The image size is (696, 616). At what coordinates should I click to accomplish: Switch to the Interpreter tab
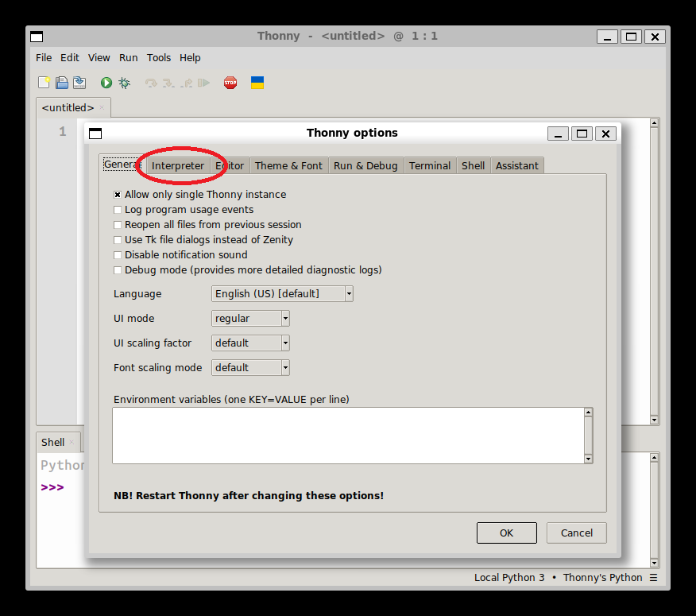point(177,165)
